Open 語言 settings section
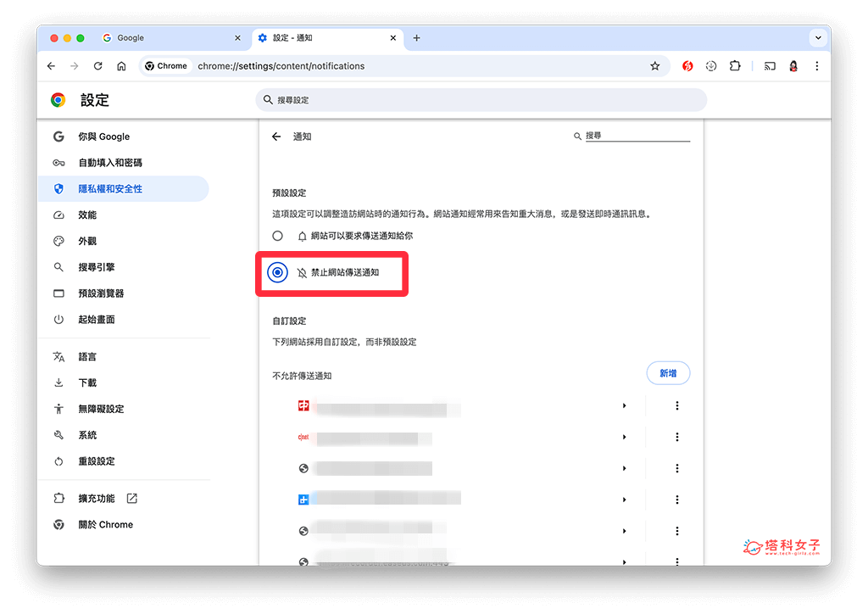Viewport: 868px width, 614px height. click(124, 356)
